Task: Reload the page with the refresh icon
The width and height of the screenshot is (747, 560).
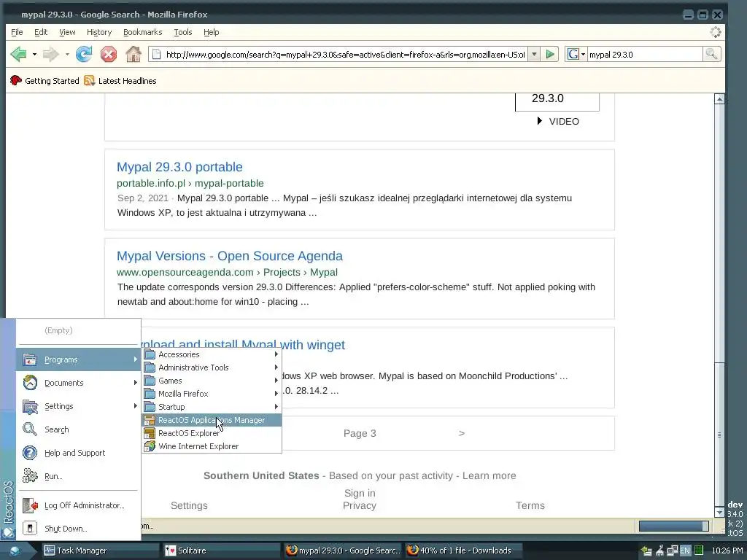Action: [84, 54]
